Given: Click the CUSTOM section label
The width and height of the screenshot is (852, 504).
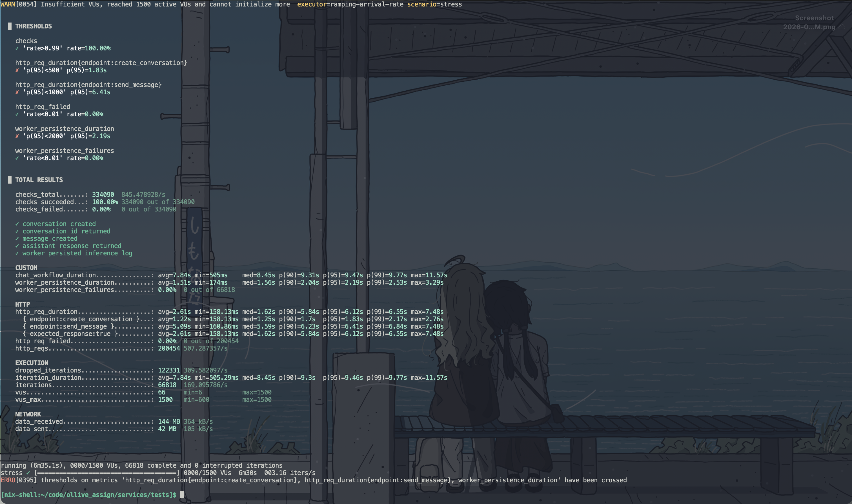Looking at the screenshot, I should [26, 267].
